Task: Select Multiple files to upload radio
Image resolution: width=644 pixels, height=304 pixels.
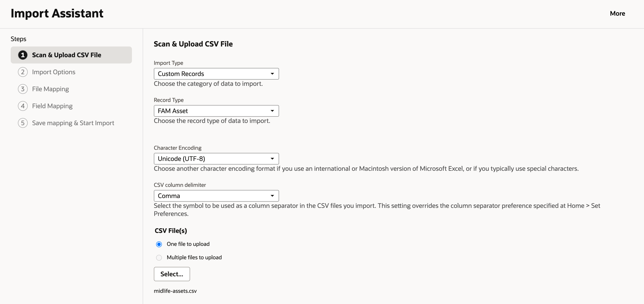Action: [x=159, y=258]
